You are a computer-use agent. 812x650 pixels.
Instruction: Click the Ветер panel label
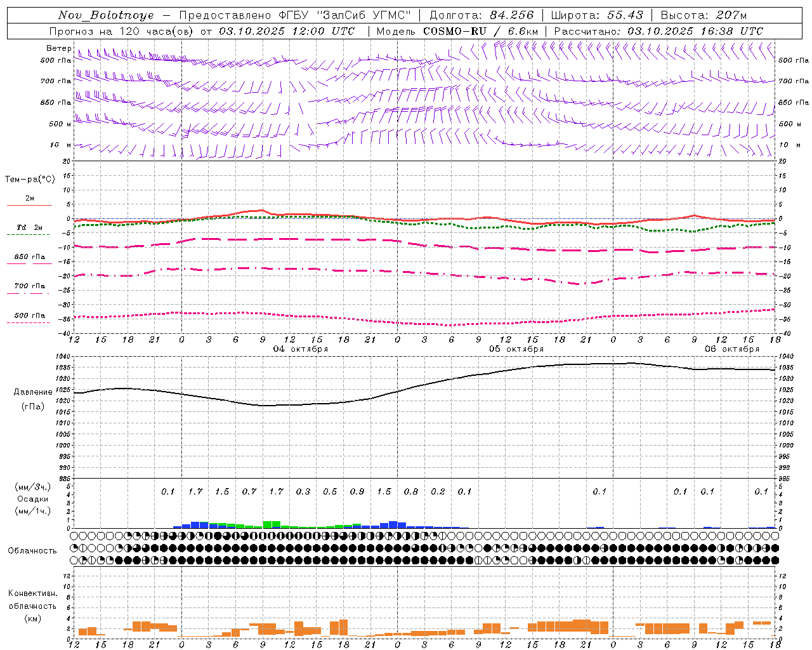coord(58,48)
